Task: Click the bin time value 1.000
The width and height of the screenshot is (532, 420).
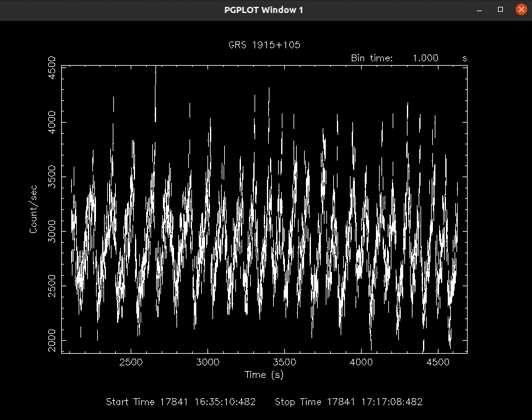Action: click(425, 58)
